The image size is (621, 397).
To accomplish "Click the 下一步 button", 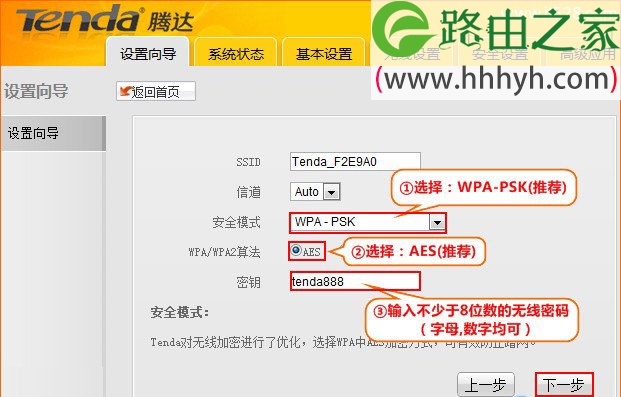I will point(564,385).
